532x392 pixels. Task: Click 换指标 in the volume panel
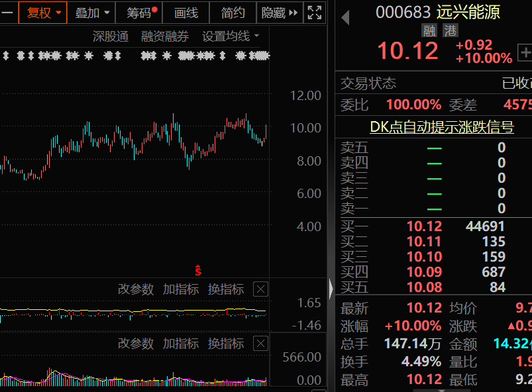(226, 344)
